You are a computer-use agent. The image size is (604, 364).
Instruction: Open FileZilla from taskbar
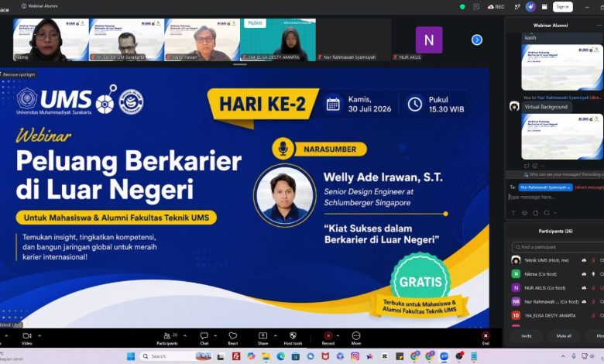[236, 356]
